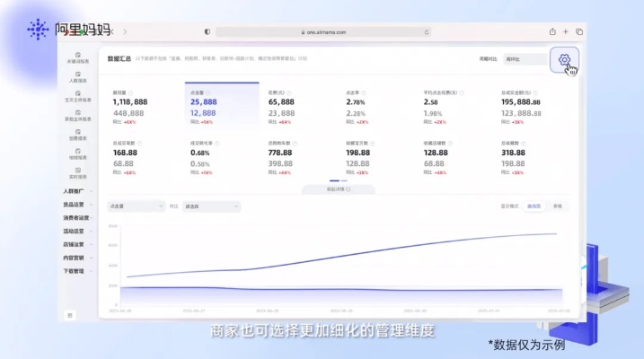The width and height of the screenshot is (644, 359).
Task: Switch display mode to 表格
Action: click(x=557, y=206)
